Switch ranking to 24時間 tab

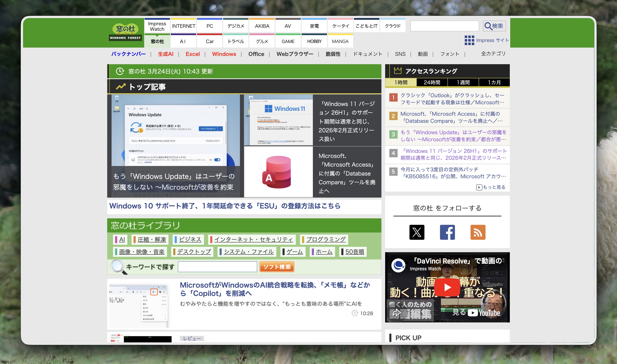pyautogui.click(x=432, y=82)
